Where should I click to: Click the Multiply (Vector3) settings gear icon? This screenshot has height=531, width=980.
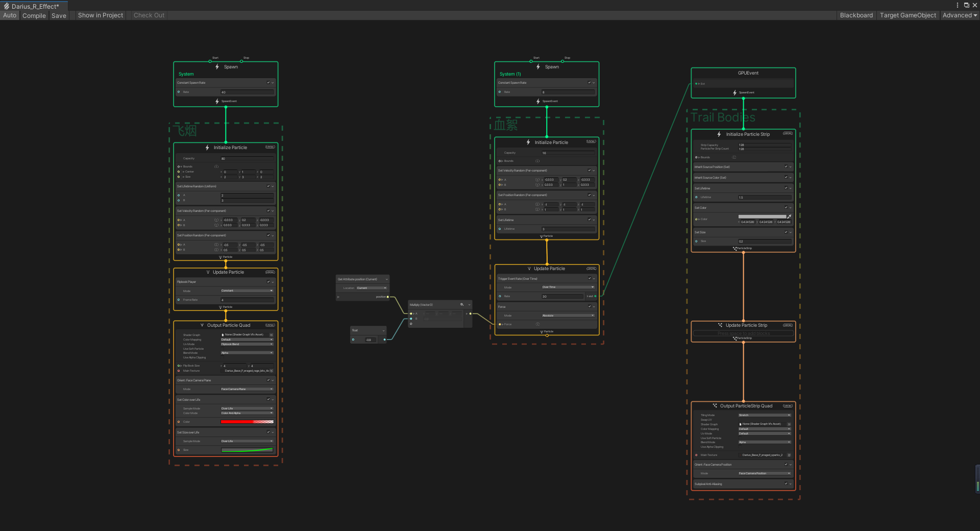(462, 305)
